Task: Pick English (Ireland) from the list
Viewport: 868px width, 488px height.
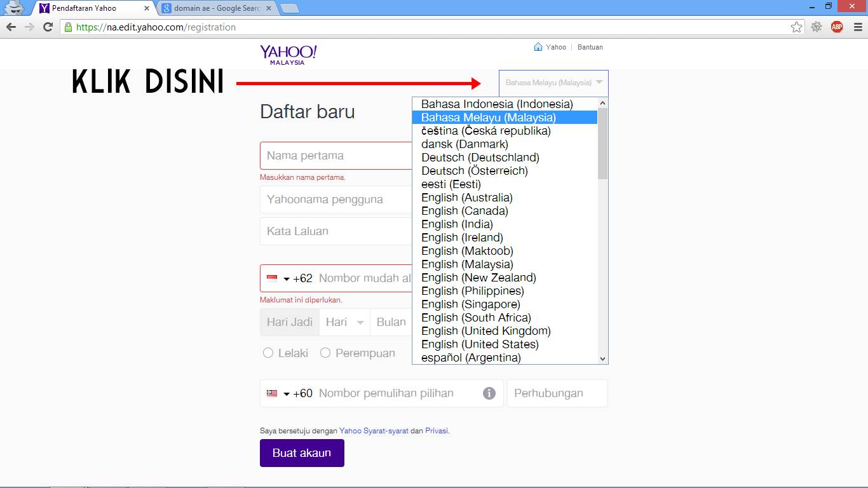Action: (505, 238)
